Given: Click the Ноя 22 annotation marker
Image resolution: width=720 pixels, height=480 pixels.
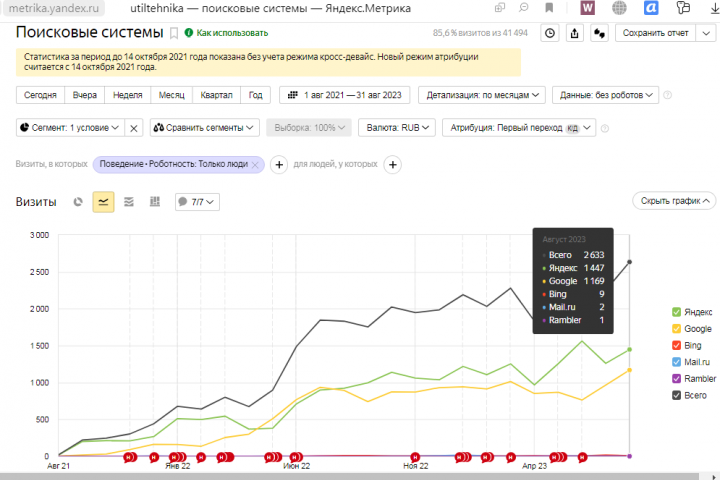Looking at the screenshot, I should pyautogui.click(x=415, y=457).
